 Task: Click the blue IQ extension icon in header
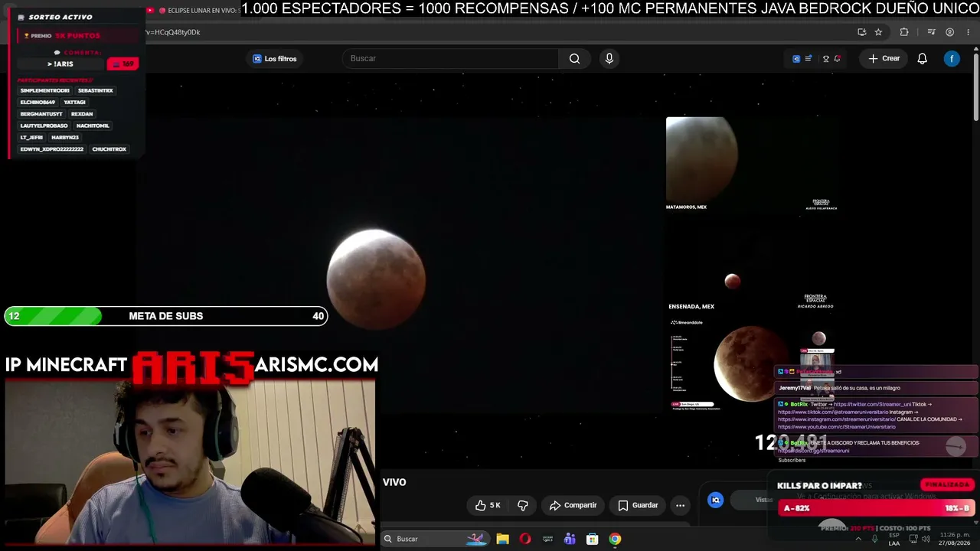click(x=796, y=59)
